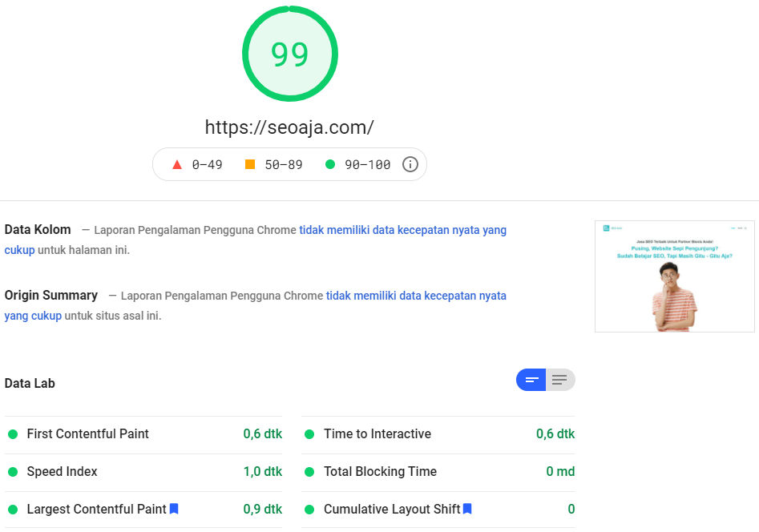759x532 pixels.
Task: Click the red triangle 0–49 legend icon
Action: pos(177,164)
